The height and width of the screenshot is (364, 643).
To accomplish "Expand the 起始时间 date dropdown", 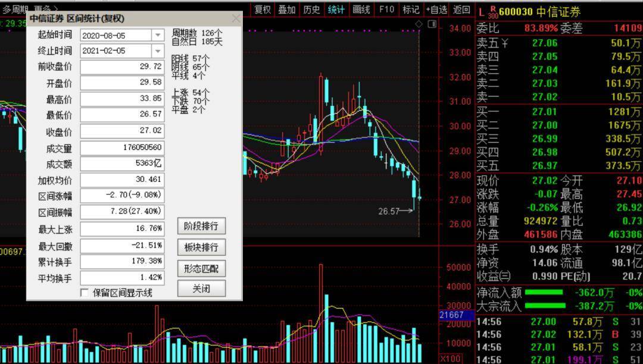I will point(158,35).
